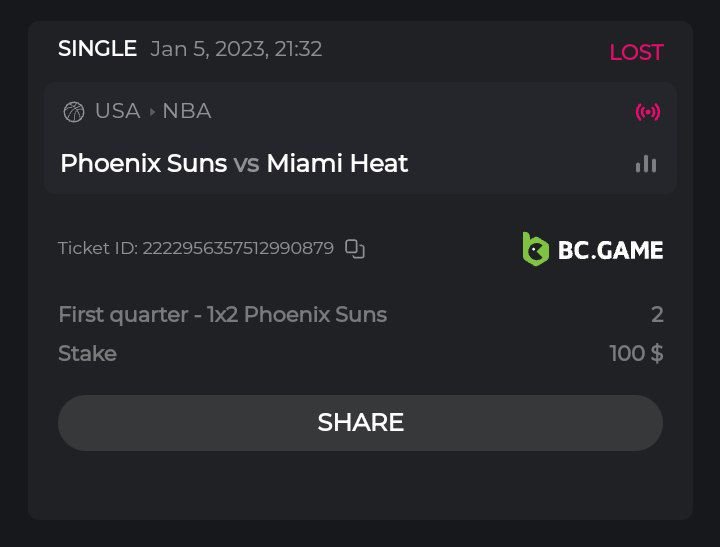This screenshot has width=720, height=547.
Task: Click the Stake label
Action: (x=87, y=354)
